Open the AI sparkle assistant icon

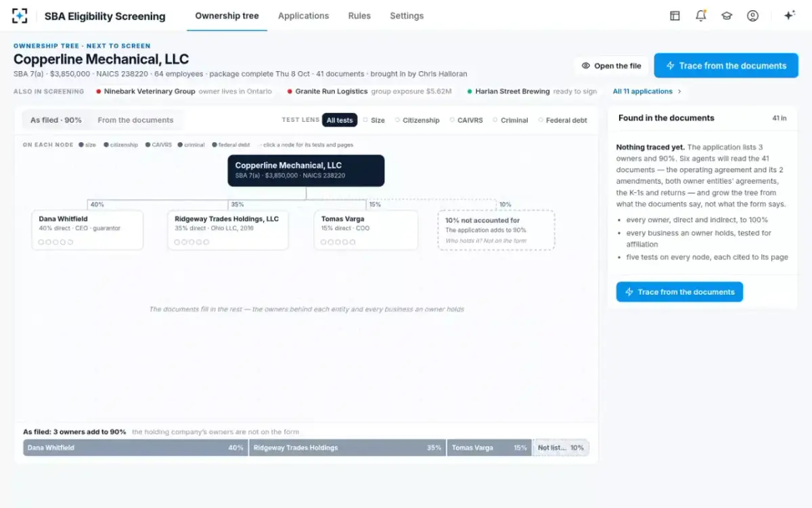point(789,16)
